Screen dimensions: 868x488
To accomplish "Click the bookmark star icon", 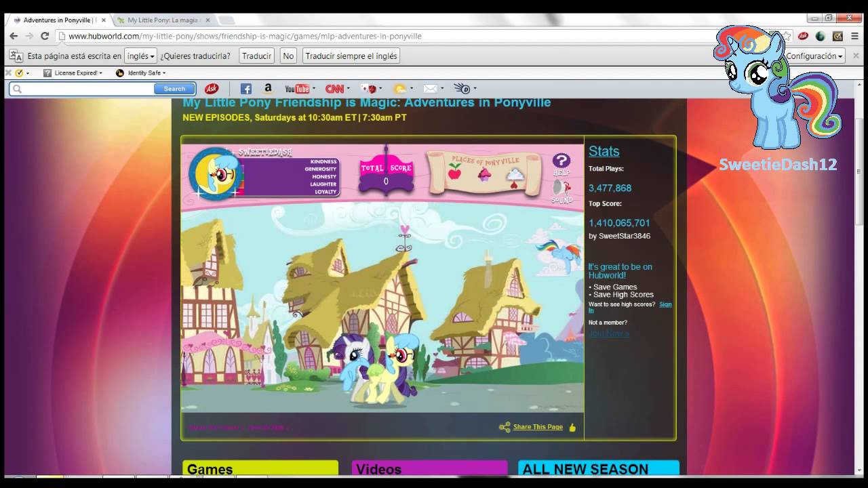I will click(x=787, y=36).
